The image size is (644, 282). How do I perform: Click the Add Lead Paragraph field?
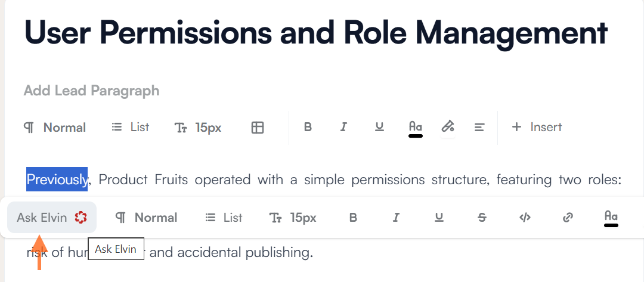pyautogui.click(x=91, y=91)
